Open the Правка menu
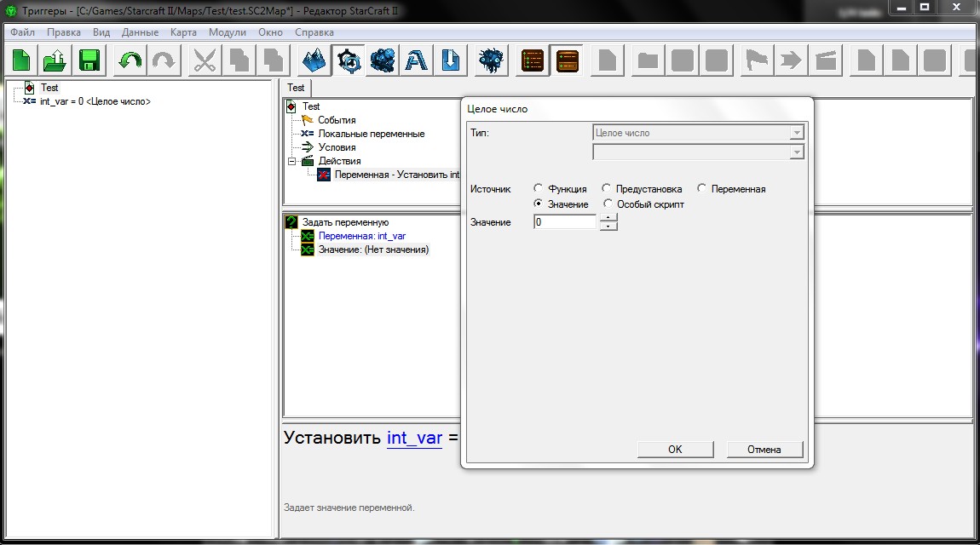 pos(64,32)
